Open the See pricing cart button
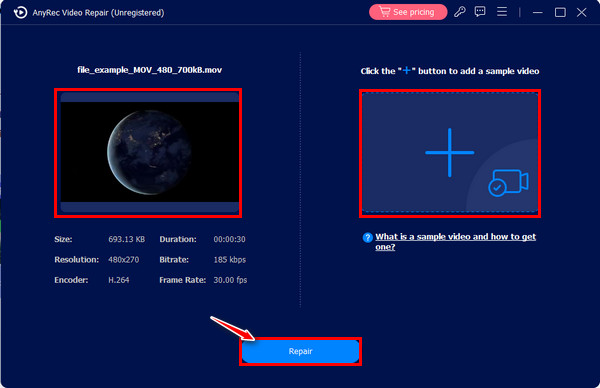Image resolution: width=600 pixels, height=388 pixels. coord(408,12)
